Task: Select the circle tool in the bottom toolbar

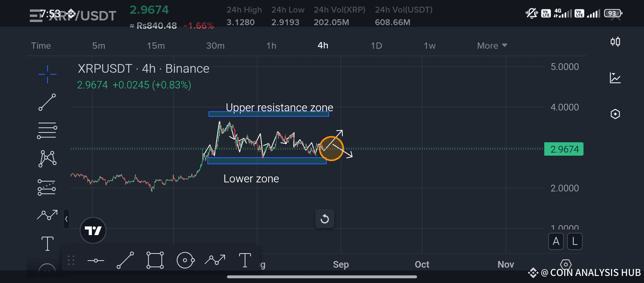Action: 185,260
